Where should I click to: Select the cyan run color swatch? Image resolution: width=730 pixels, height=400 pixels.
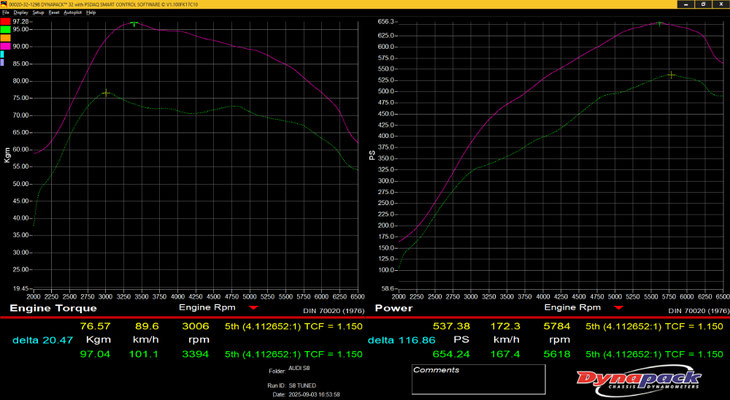coord(3,54)
